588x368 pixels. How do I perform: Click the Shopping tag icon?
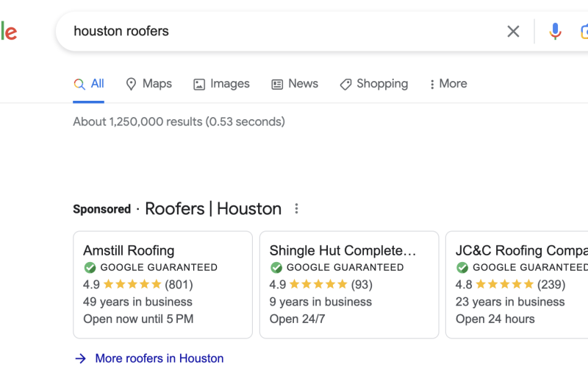[345, 85]
